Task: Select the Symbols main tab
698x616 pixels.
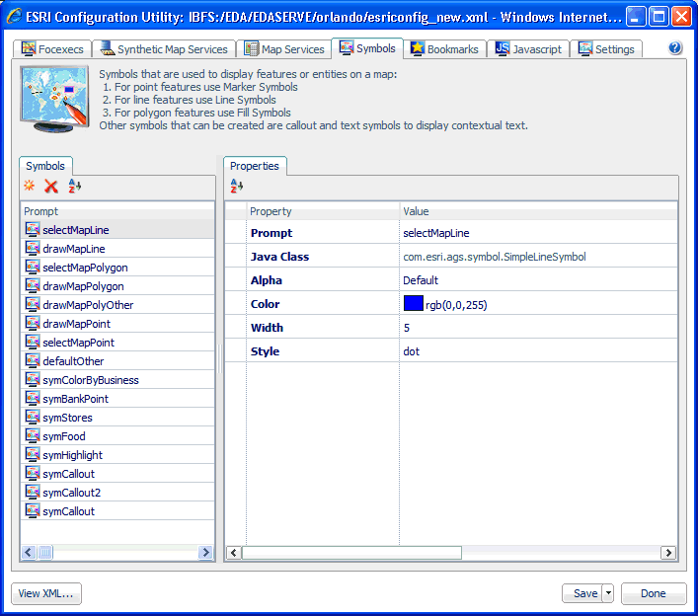Action: pos(367,48)
